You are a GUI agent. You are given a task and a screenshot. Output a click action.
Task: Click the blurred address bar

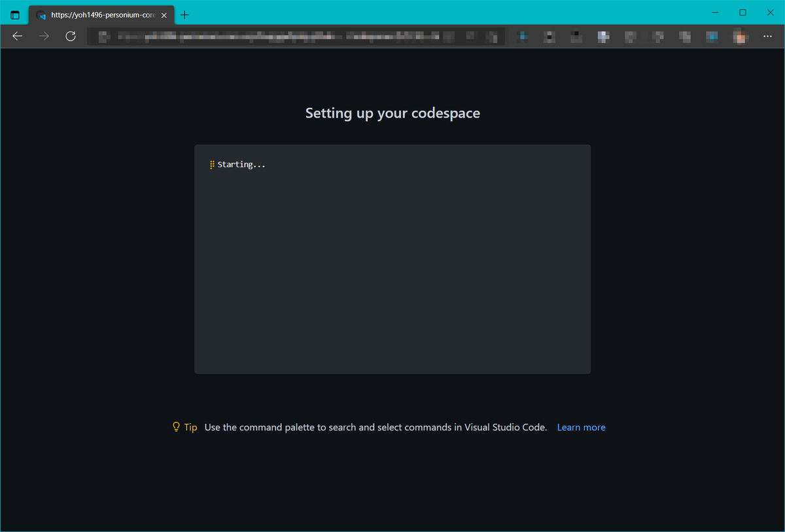[296, 36]
